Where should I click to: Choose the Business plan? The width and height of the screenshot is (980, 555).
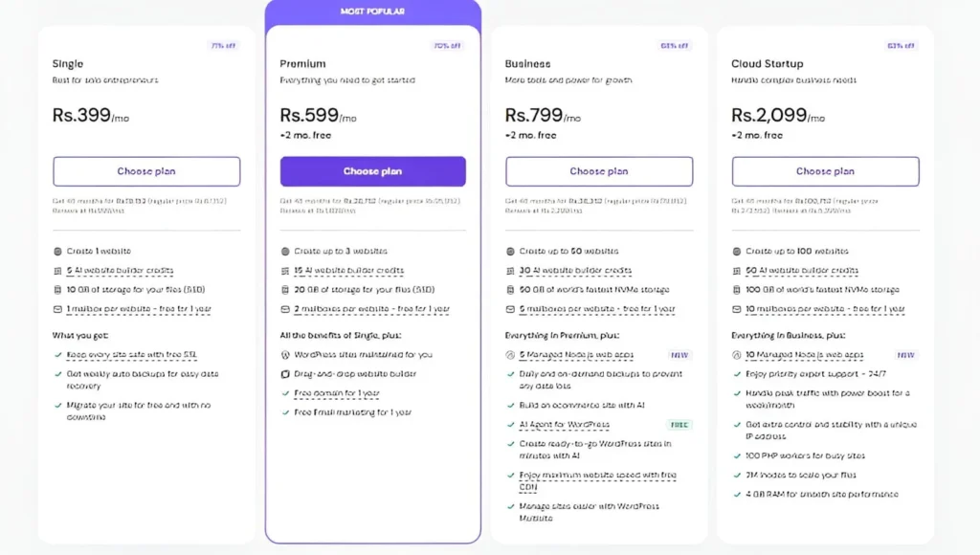[x=599, y=170]
